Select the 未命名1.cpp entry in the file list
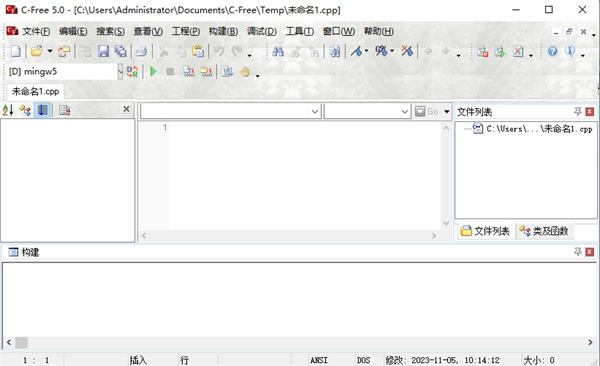 pyautogui.click(x=540, y=129)
